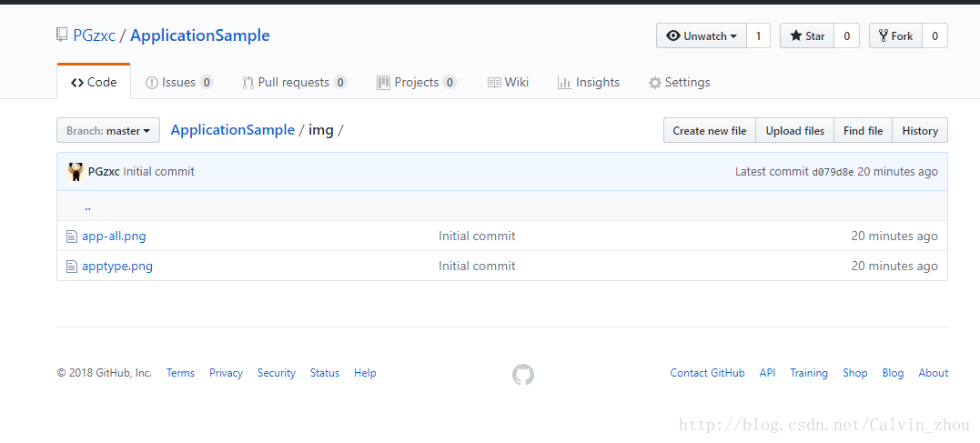Open Contact GitHub footer link
This screenshot has height=443, width=980.
click(x=708, y=373)
